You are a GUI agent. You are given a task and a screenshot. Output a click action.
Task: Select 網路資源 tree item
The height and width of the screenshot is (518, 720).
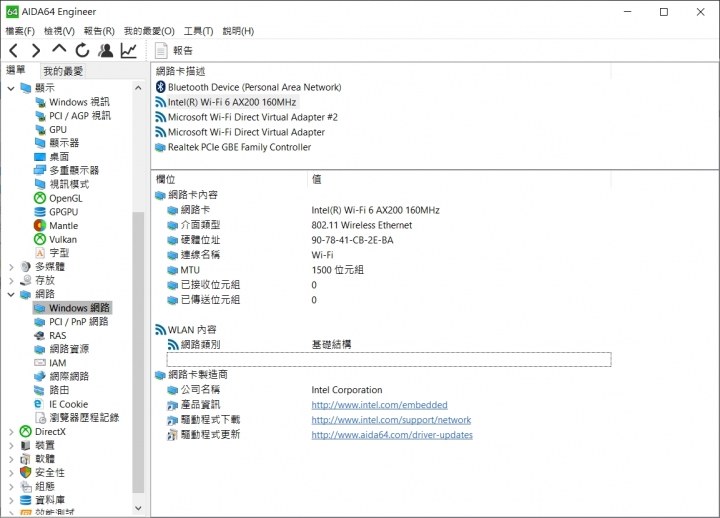click(x=69, y=349)
